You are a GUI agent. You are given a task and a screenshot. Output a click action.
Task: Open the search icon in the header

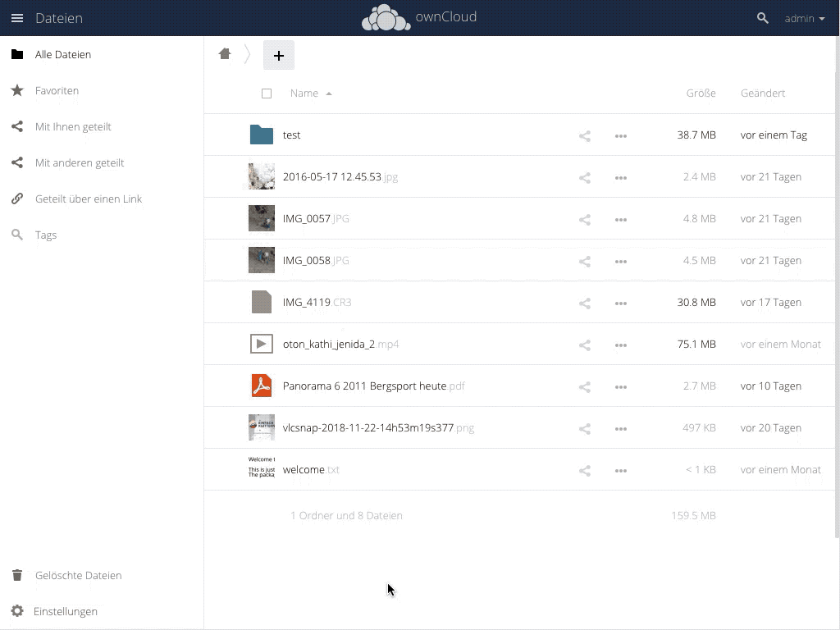click(x=762, y=17)
